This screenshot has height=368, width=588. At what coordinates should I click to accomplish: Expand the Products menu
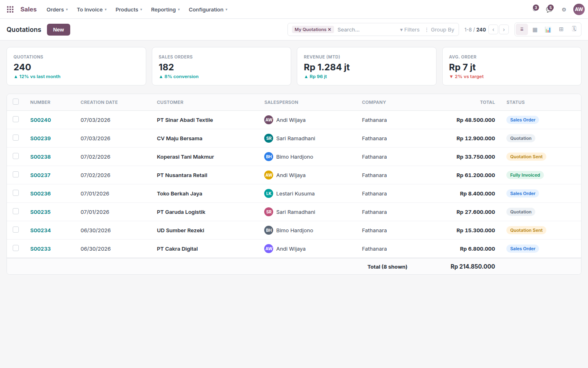point(129,9)
